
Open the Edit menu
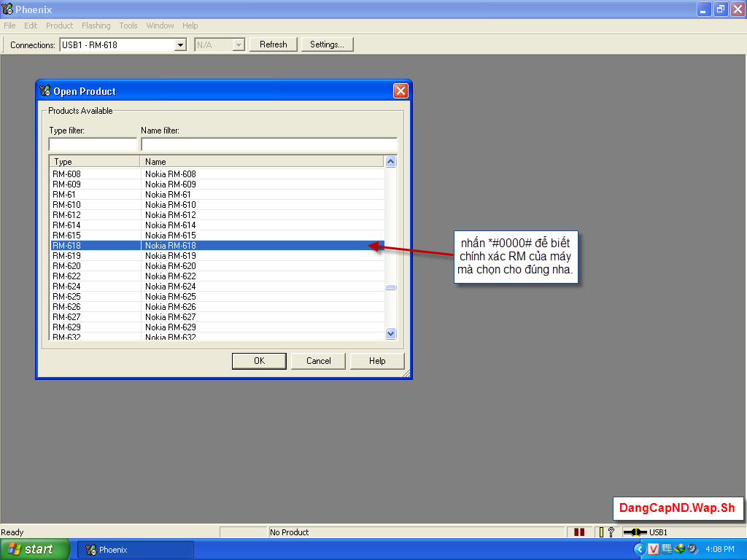(31, 26)
